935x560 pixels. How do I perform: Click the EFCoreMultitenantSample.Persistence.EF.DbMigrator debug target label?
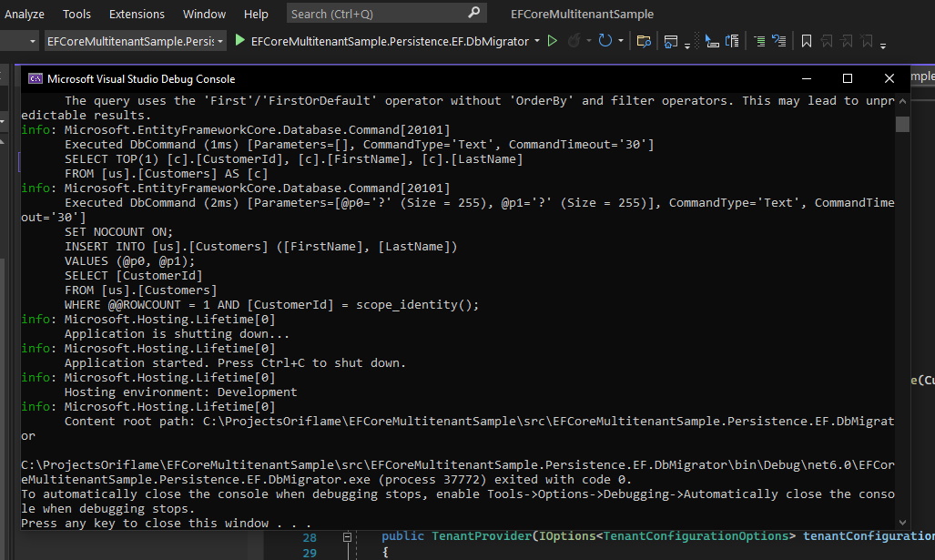(x=390, y=41)
